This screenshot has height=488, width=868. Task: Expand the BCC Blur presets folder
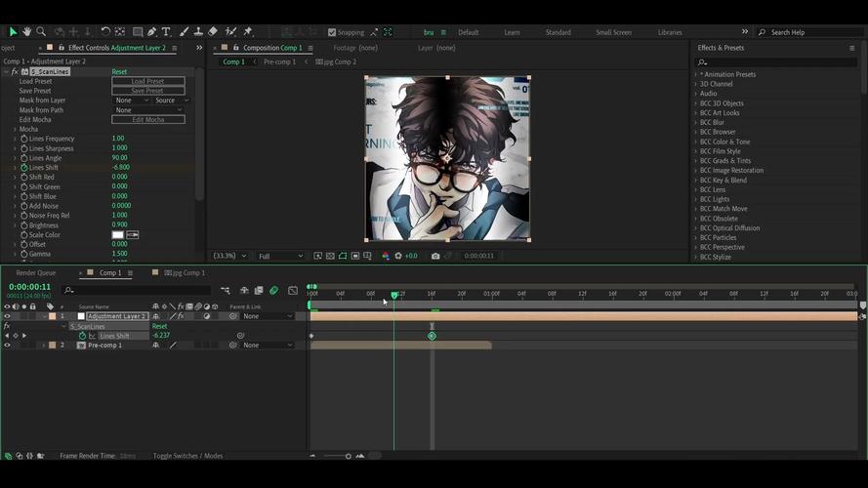pyautogui.click(x=696, y=122)
